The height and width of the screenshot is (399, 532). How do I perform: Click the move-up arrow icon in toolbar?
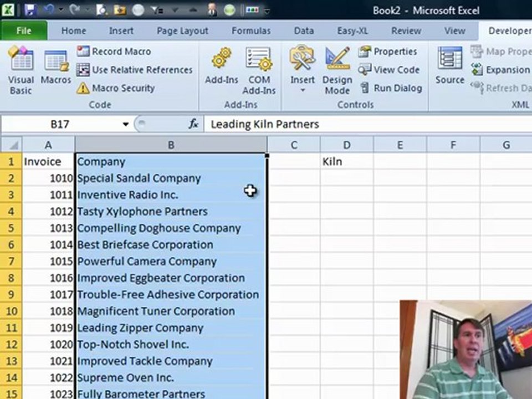(193, 10)
